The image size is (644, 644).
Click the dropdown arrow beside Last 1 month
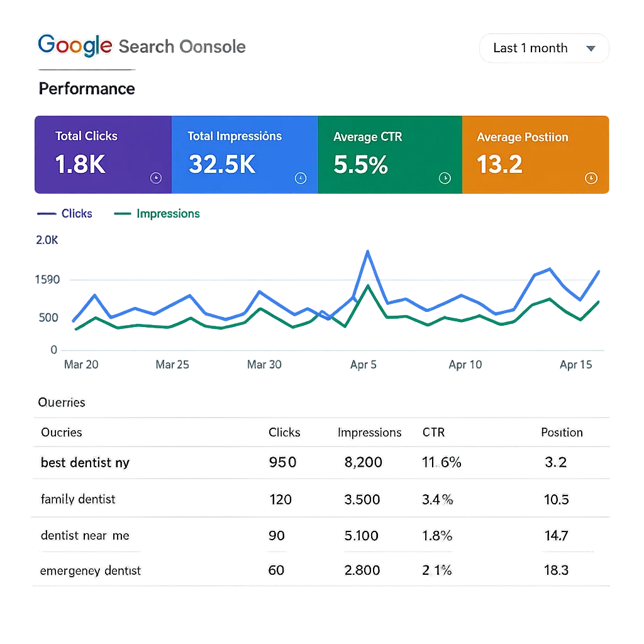590,48
